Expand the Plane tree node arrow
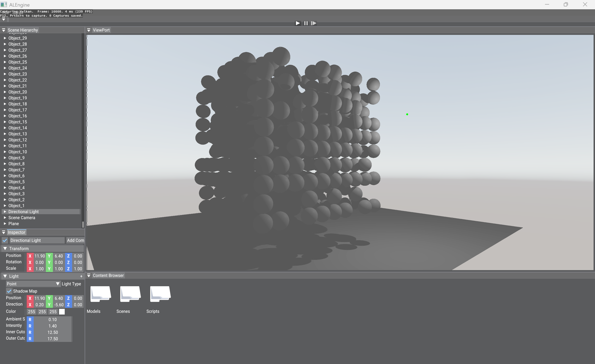Image resolution: width=595 pixels, height=364 pixels. 5,224
